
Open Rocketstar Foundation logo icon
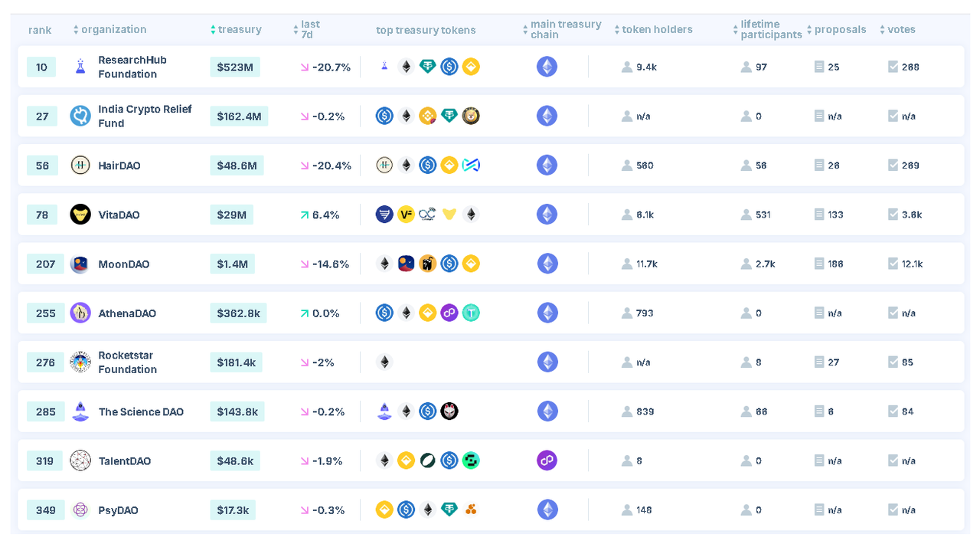point(80,362)
